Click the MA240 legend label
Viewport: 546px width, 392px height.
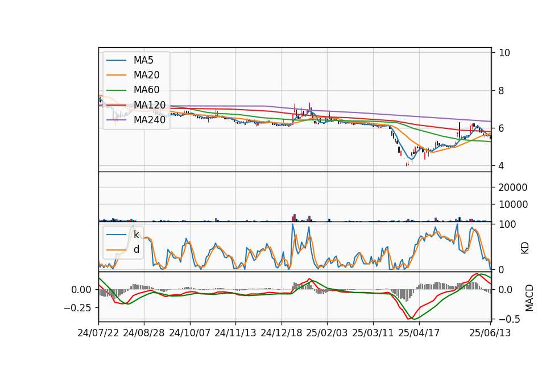pos(150,120)
